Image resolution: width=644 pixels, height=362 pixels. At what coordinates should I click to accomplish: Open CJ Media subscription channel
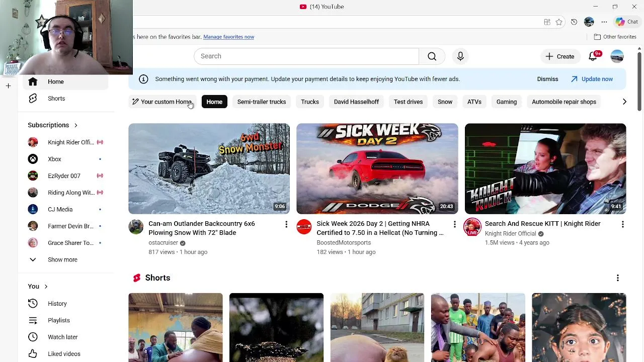[x=65, y=209]
